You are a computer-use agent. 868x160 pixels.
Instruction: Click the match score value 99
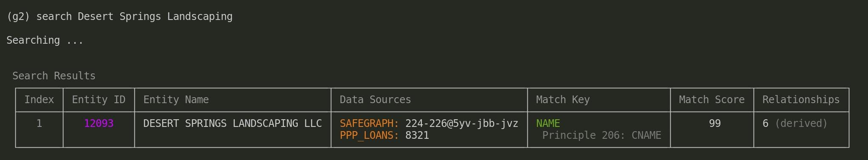(715, 124)
